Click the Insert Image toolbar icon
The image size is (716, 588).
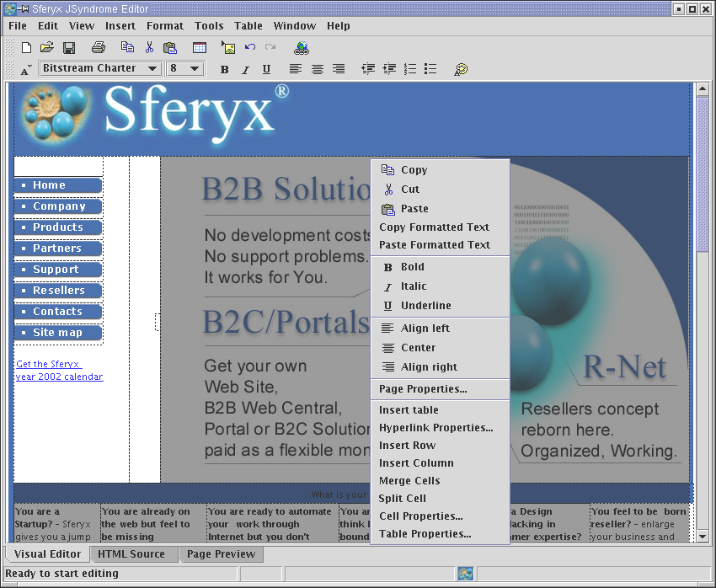(228, 48)
